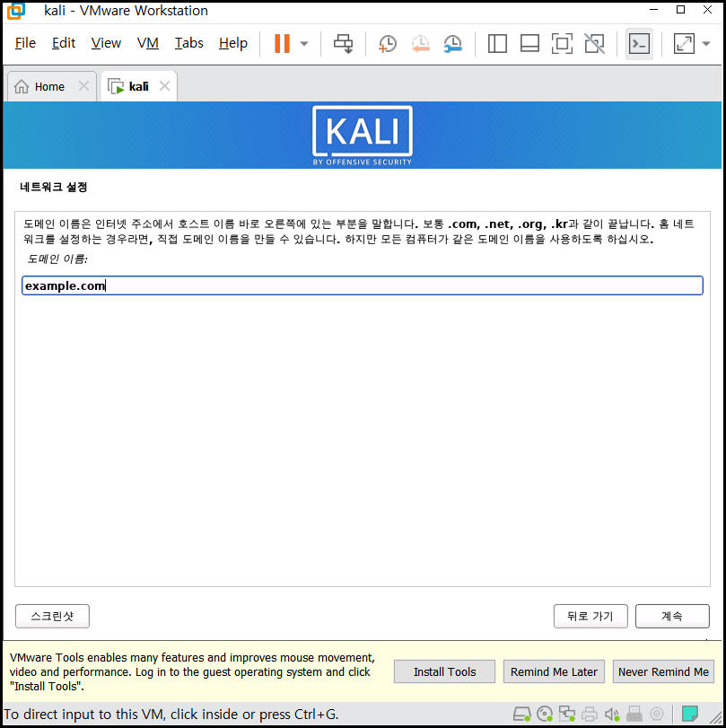Close the Home tab
Image resolution: width=726 pixels, height=728 pixels.
coord(83,86)
